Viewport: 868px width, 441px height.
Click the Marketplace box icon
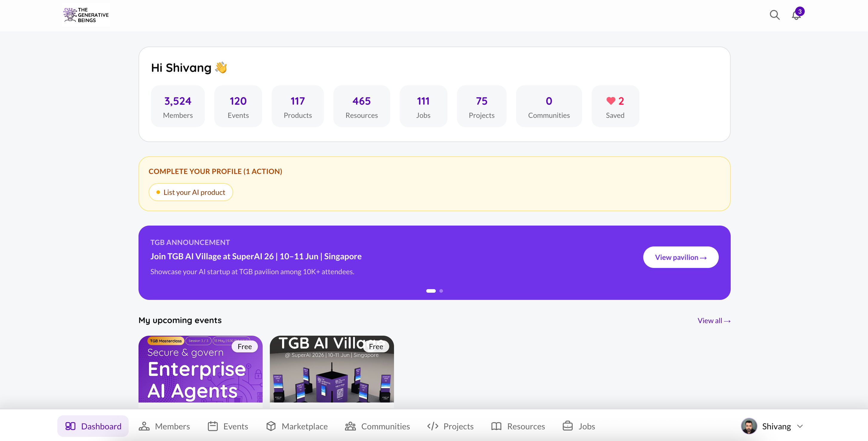271,426
